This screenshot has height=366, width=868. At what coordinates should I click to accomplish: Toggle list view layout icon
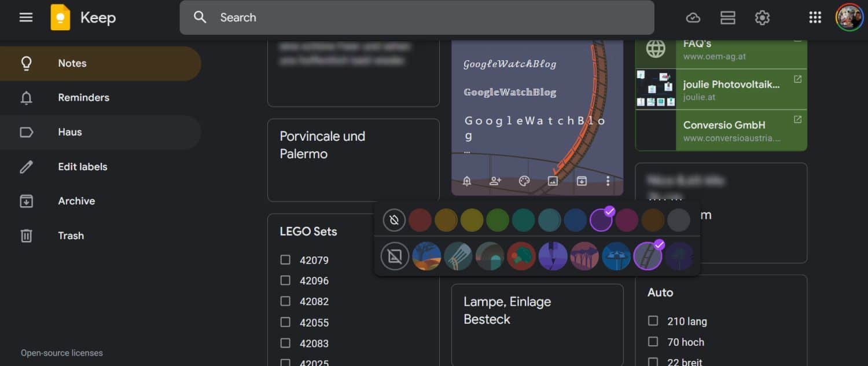click(x=727, y=18)
